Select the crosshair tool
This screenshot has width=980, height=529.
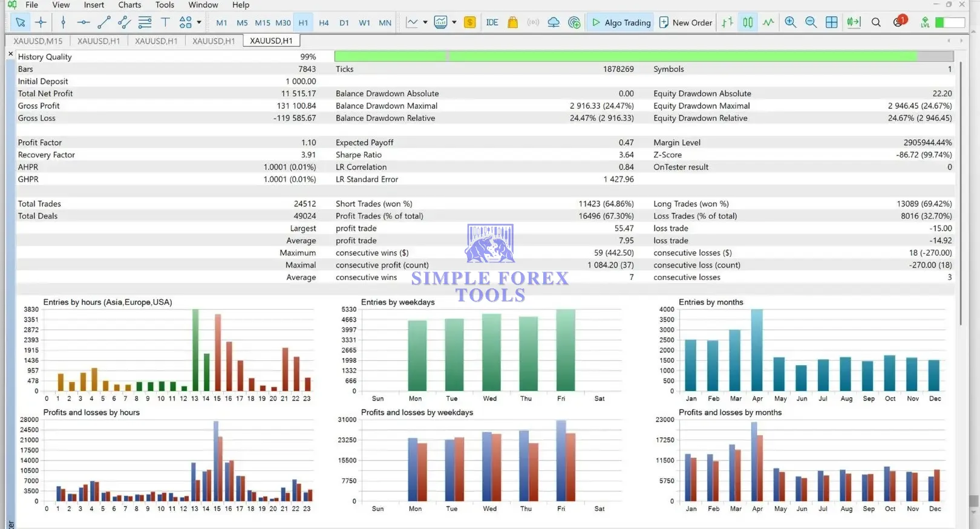tap(41, 22)
